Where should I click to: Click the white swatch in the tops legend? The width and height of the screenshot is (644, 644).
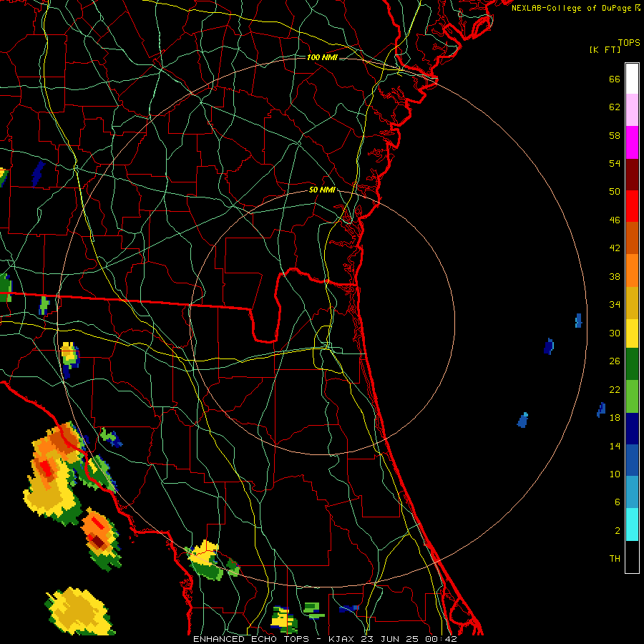coord(632,79)
